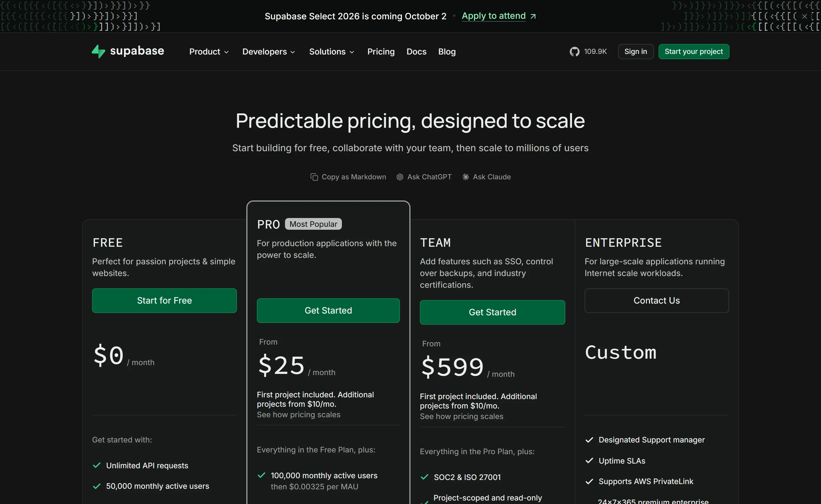821x504 pixels.
Task: Click the TEAM plan heading
Action: (435, 243)
